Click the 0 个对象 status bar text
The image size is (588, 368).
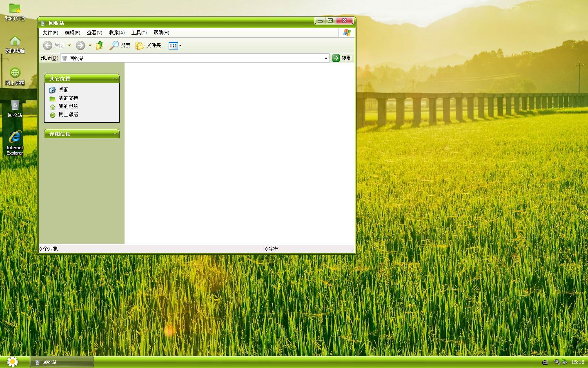click(x=49, y=249)
